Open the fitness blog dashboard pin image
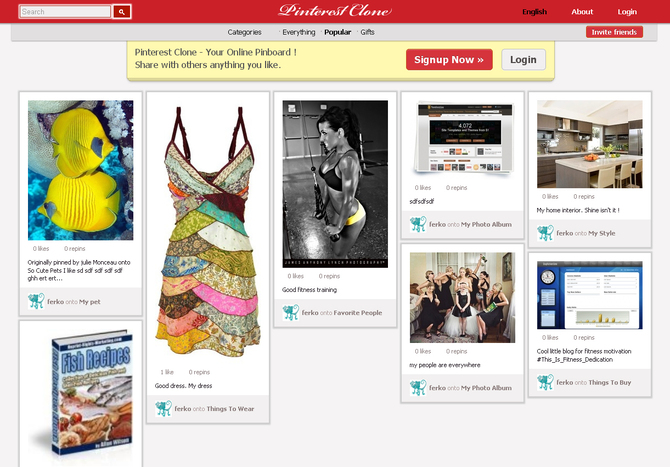Image resolution: width=670 pixels, height=467 pixels. pos(590,295)
